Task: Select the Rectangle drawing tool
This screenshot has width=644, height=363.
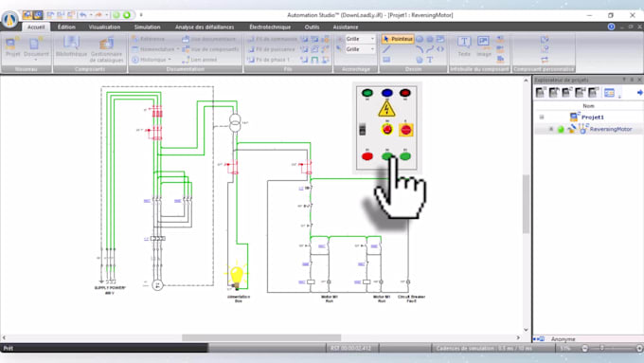Action: [386, 60]
